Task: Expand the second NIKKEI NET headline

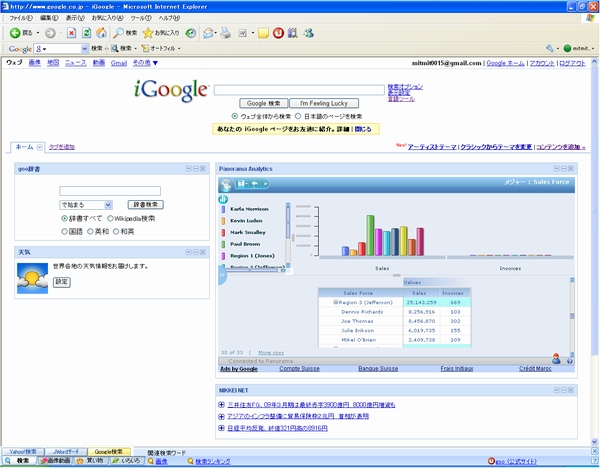Action: 221,416
